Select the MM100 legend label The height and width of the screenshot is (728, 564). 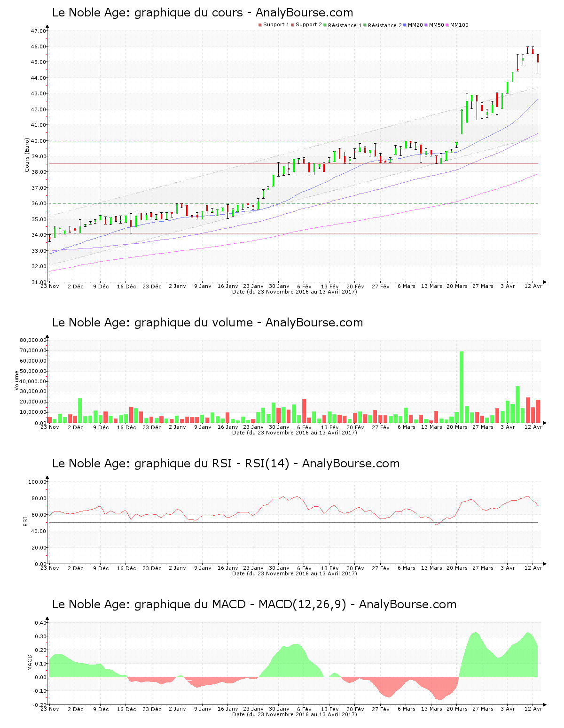click(x=459, y=25)
